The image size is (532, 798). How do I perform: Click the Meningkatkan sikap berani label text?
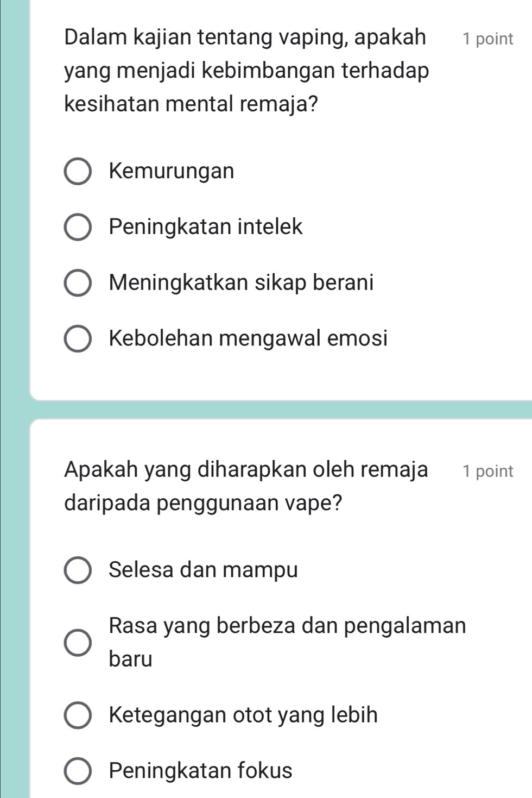pyautogui.click(x=242, y=282)
